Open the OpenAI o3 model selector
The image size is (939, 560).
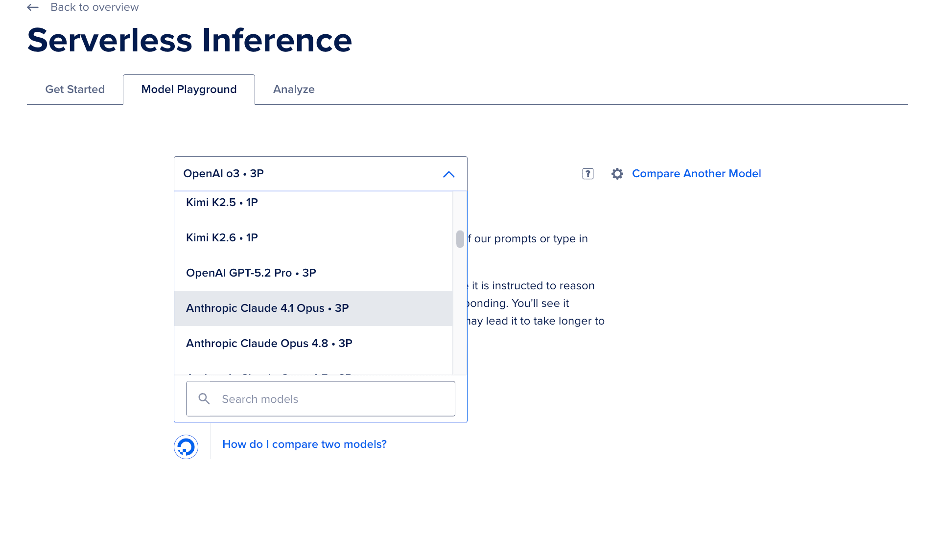[x=321, y=174]
